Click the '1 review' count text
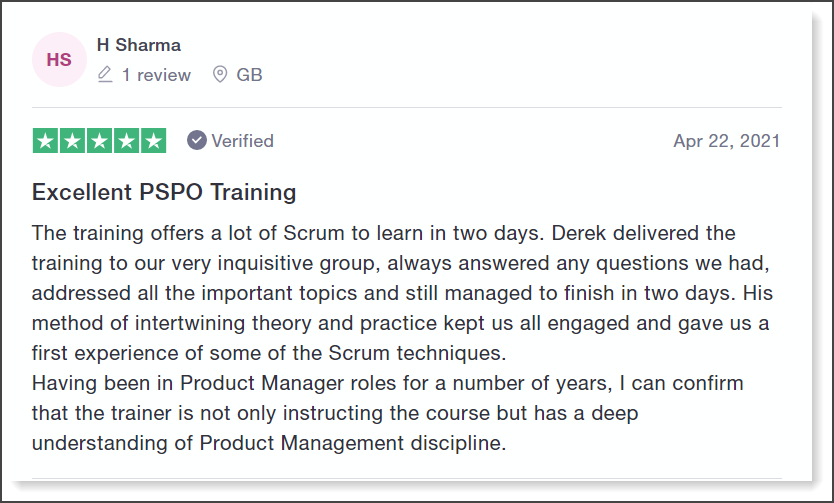The image size is (834, 503). click(156, 75)
